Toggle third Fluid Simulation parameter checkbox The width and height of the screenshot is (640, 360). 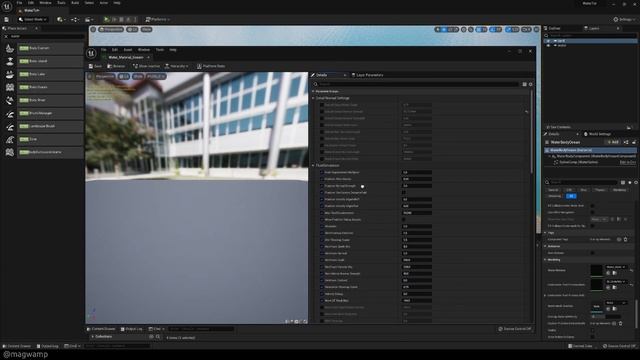pos(322,186)
